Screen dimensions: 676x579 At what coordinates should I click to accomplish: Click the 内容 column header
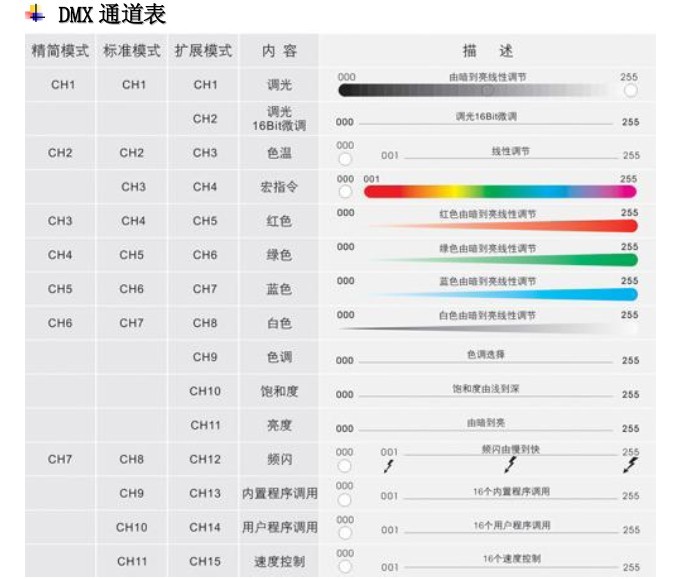click(279, 51)
